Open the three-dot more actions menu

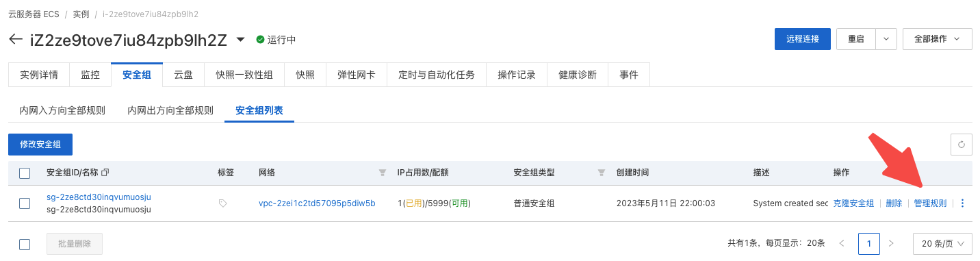[x=963, y=203]
